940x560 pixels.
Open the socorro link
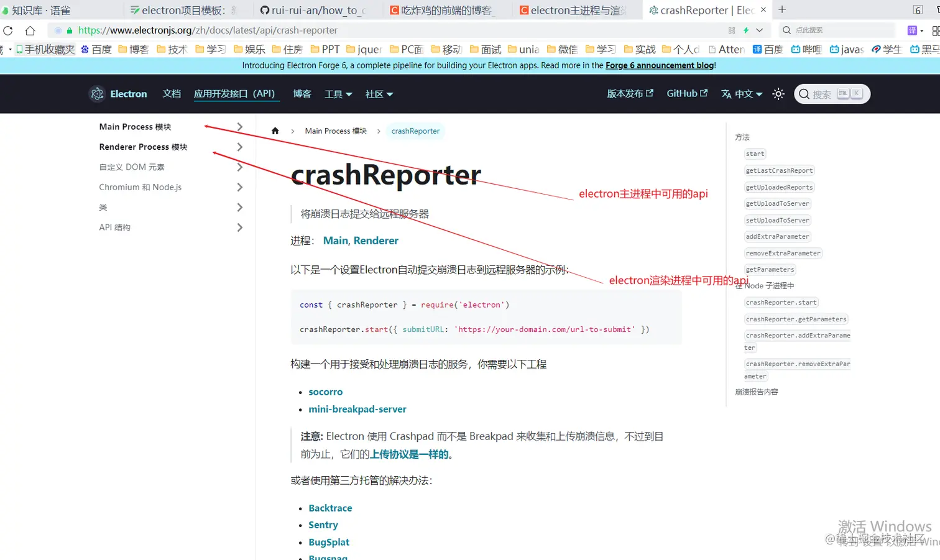[x=326, y=392]
